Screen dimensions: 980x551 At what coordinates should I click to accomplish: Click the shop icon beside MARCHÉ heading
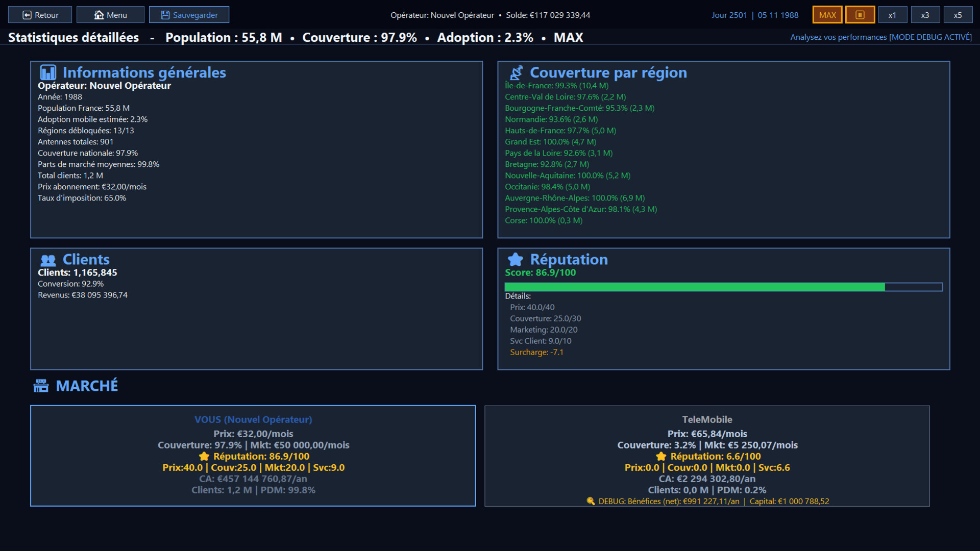pos(41,386)
